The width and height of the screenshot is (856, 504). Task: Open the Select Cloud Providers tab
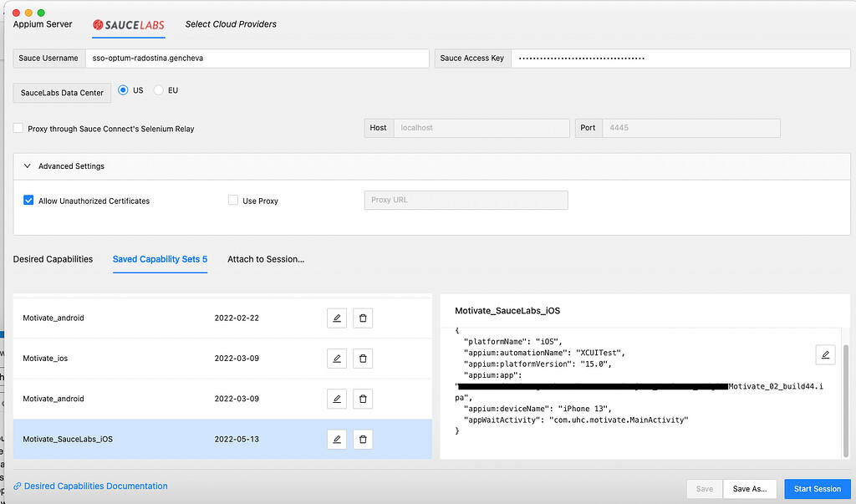click(x=231, y=24)
